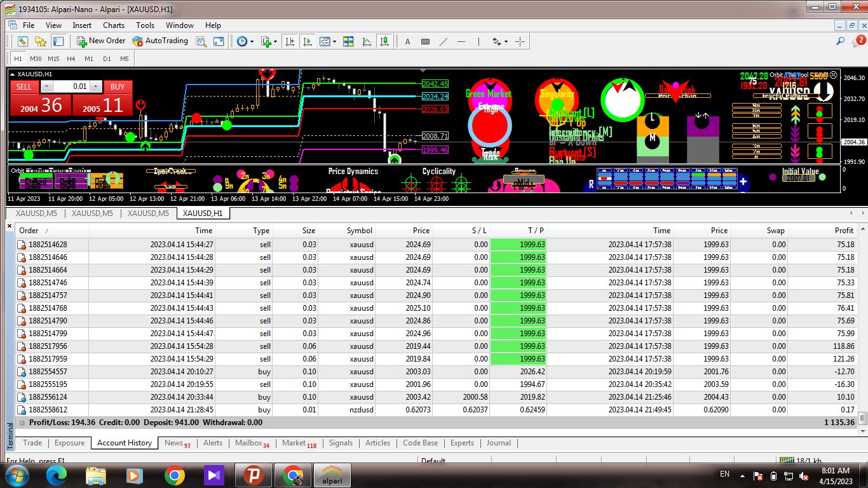Open the Charts menu
Image resolution: width=868 pixels, height=488 pixels.
pos(114,25)
